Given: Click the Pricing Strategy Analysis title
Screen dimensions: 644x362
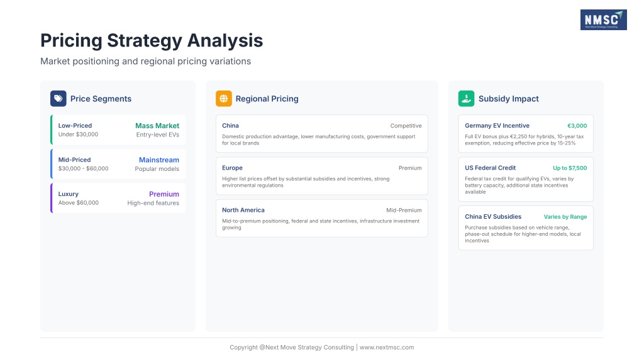Looking at the screenshot, I should [152, 41].
